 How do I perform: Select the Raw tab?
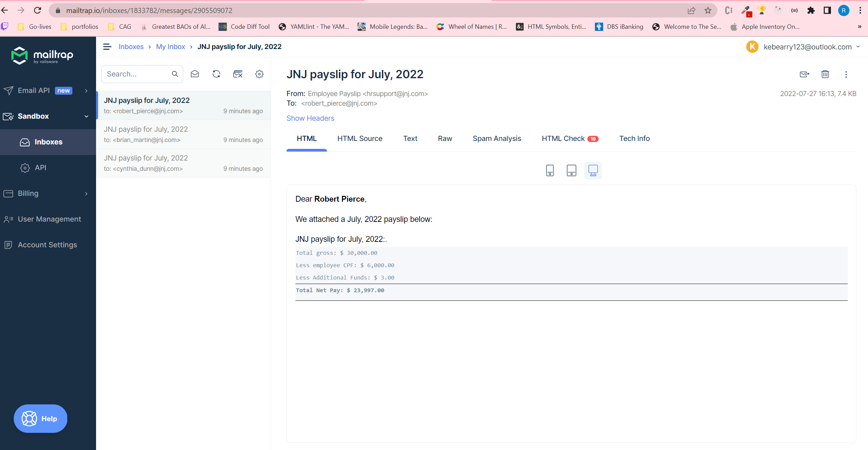(x=445, y=138)
